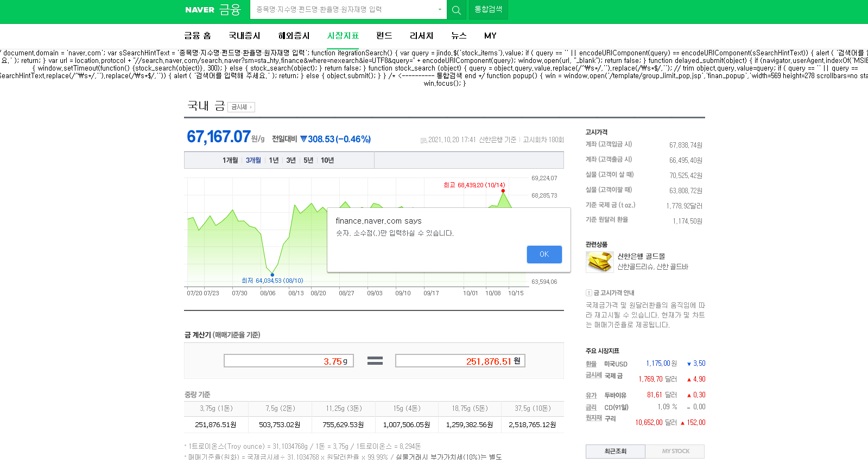Click the 최저 64,034.53 chart marker
Screen dimensions: 868x470
pyautogui.click(x=273, y=275)
